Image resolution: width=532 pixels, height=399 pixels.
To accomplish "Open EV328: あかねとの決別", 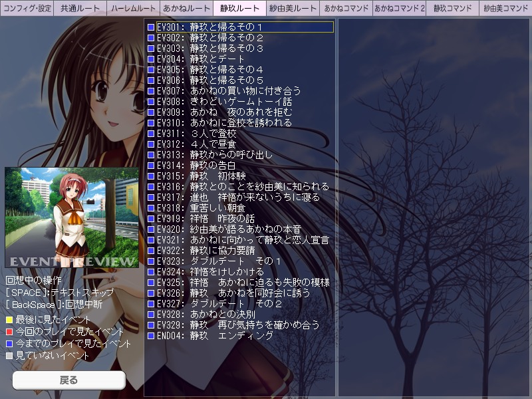I will 205,315.
